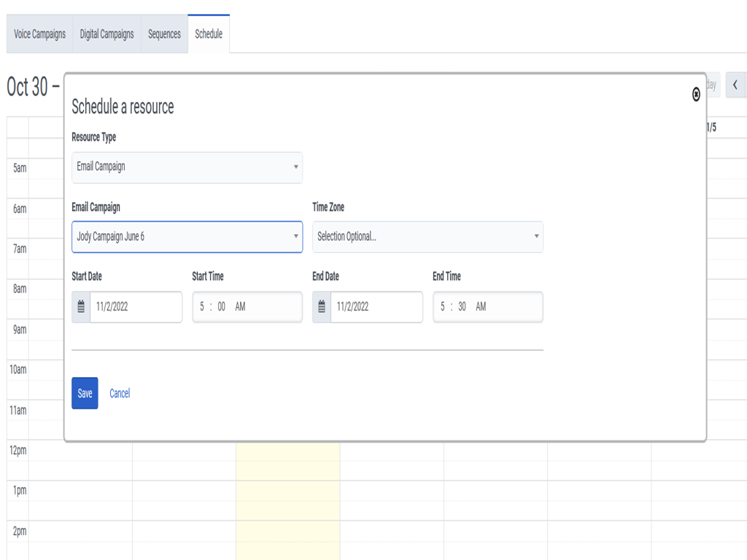The image size is (747, 560).
Task: Expand the Email Campaign dropdown
Action: pos(187,237)
